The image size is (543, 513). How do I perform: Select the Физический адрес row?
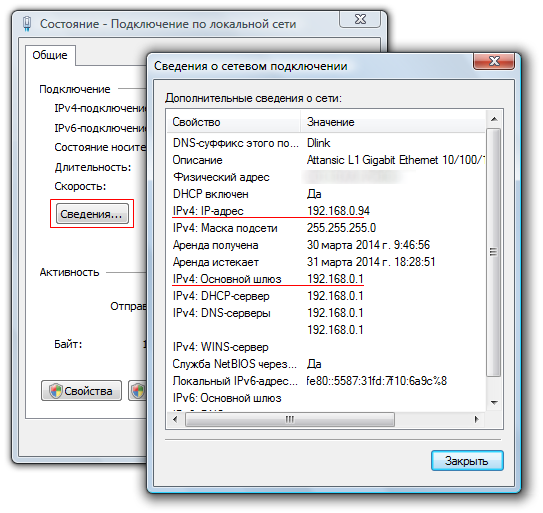(326, 177)
